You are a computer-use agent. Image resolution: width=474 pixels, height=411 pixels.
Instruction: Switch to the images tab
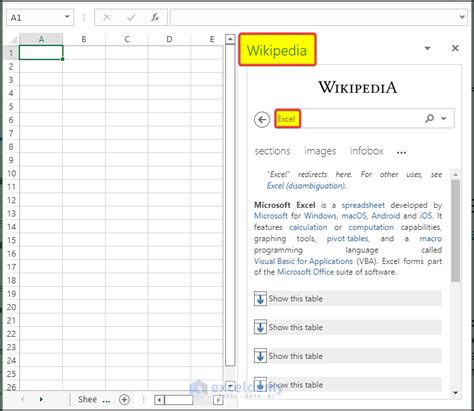320,151
